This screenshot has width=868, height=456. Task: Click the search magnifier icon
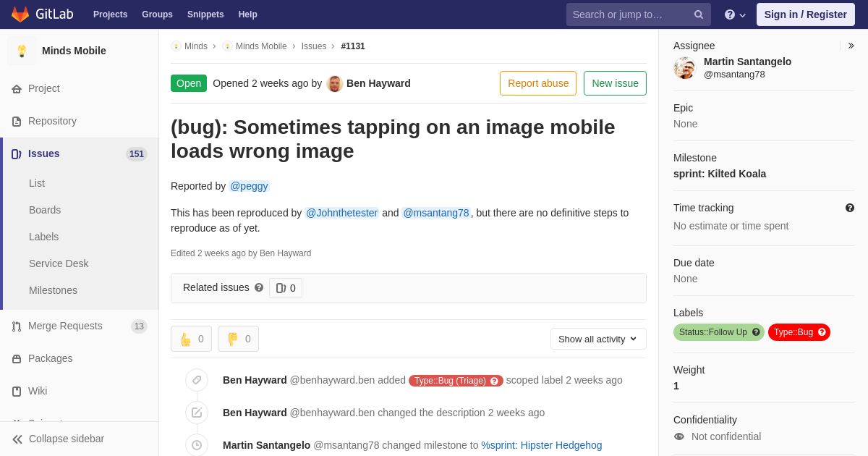pyautogui.click(x=698, y=14)
